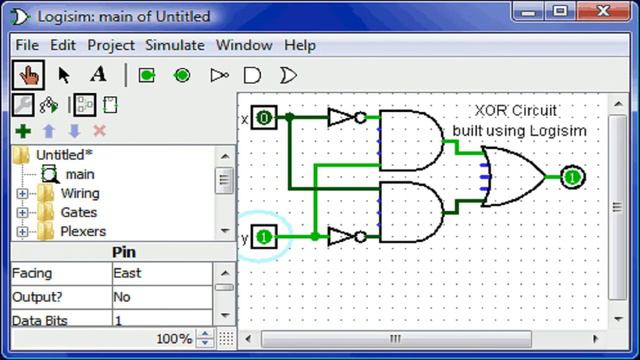This screenshot has height=360, width=640.
Task: Click canvas vertical scrollbar thumb
Action: coord(618,207)
